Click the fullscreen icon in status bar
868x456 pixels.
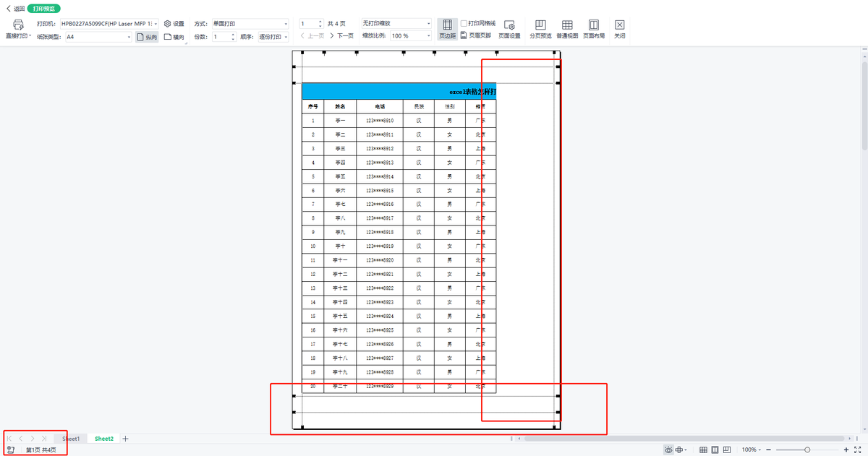pos(859,449)
